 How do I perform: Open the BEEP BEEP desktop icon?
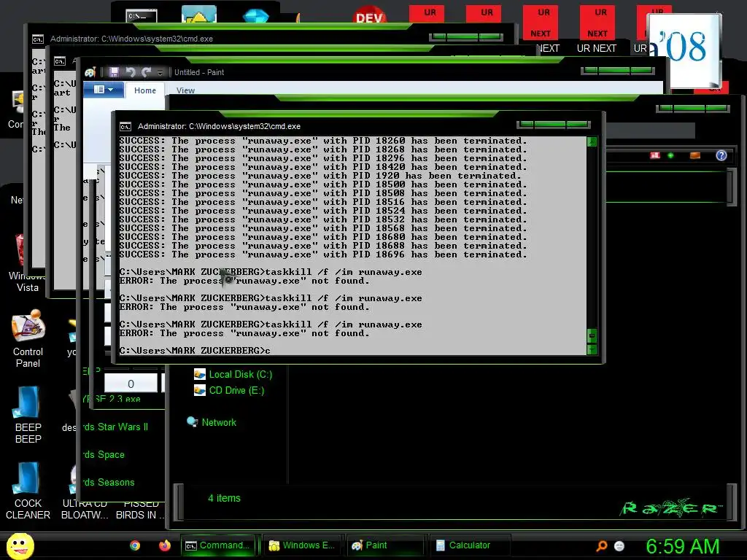pyautogui.click(x=28, y=415)
